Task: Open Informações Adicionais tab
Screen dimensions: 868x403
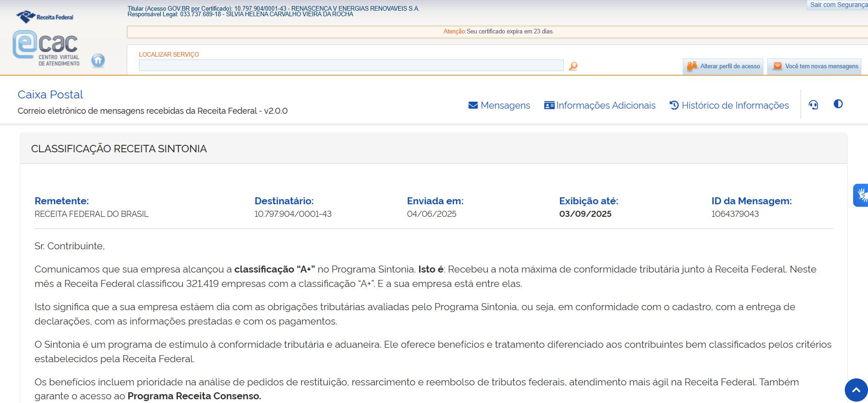Action: [600, 105]
